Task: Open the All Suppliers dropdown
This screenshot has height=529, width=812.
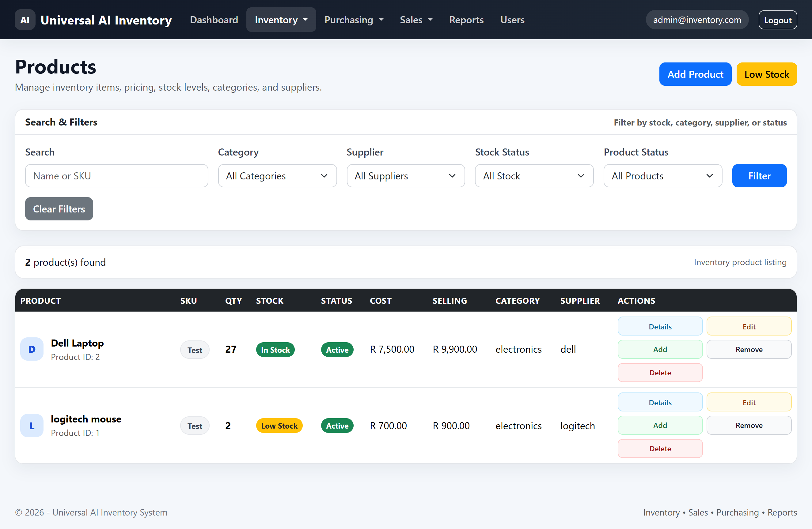Action: (x=406, y=176)
